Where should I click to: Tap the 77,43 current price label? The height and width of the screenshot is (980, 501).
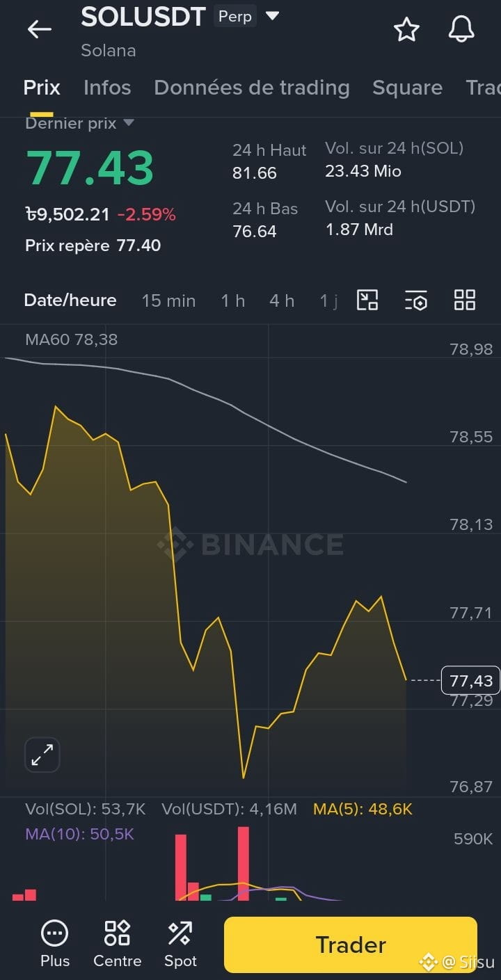(x=471, y=680)
